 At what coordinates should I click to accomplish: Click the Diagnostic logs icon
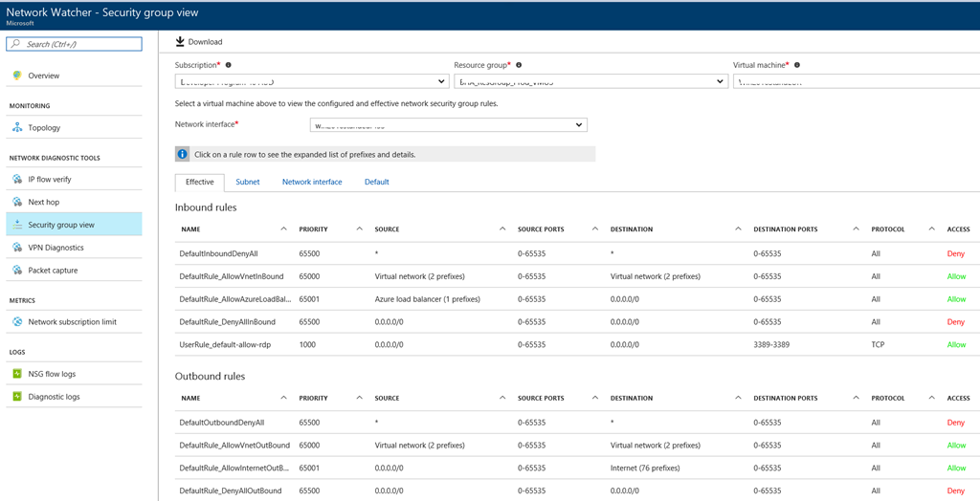17,397
